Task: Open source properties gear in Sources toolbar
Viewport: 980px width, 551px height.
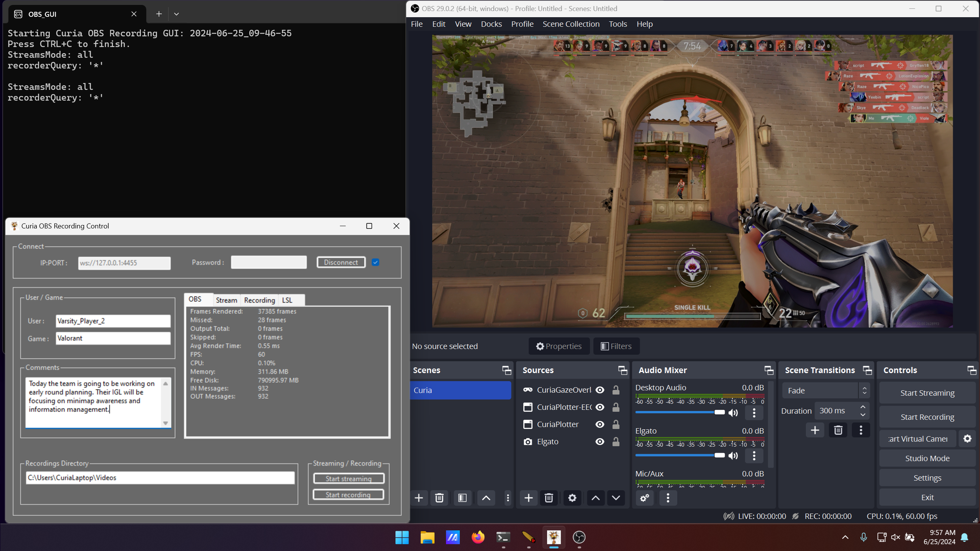Action: [572, 498]
